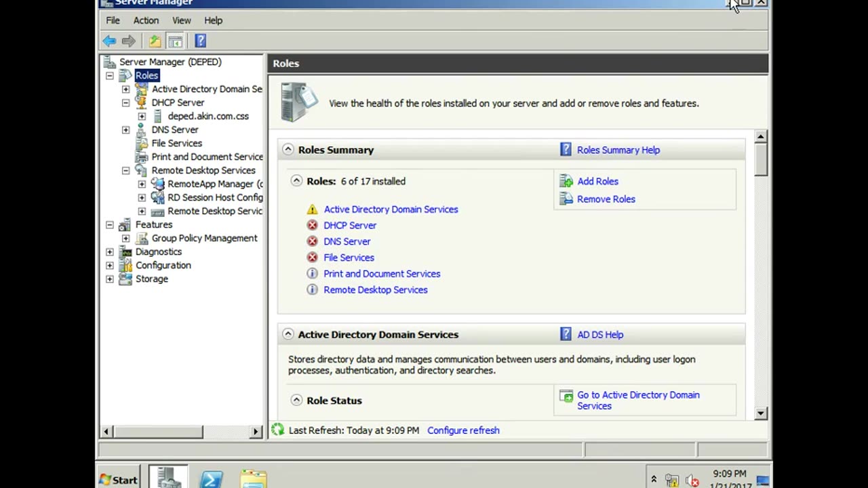Screen dimensions: 868x488
Task: Collapse the Roles: 6 of 17 installed list
Action: (296, 180)
